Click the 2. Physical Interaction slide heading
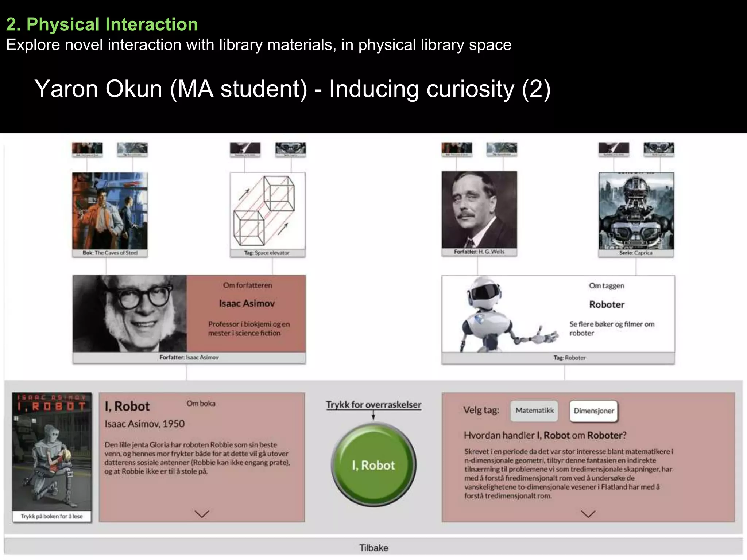The image size is (747, 560). 102,24
